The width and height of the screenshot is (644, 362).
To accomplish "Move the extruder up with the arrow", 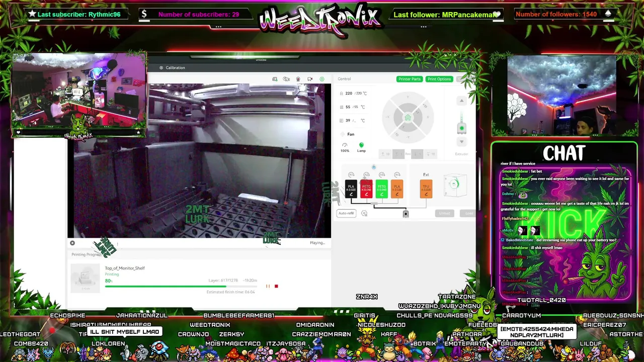I will coord(461,101).
